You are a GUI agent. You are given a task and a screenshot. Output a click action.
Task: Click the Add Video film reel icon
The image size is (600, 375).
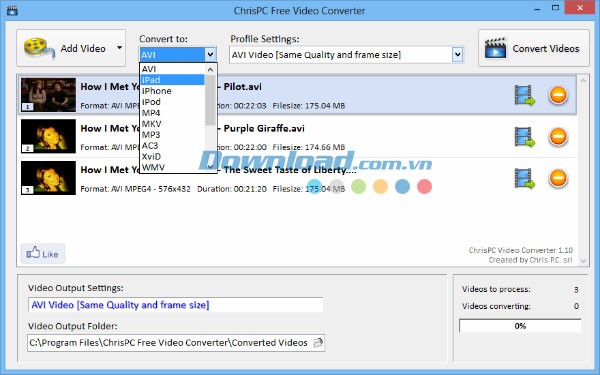tap(39, 49)
